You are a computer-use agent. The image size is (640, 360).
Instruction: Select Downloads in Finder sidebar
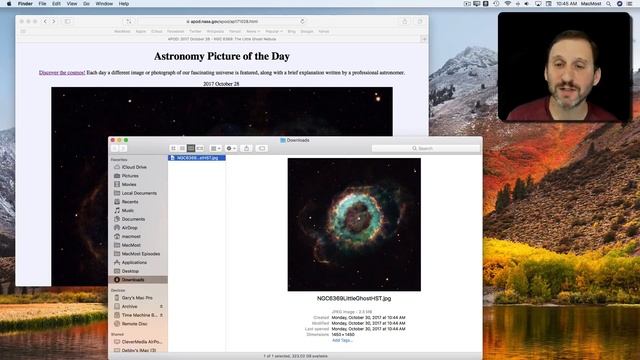pos(138,280)
